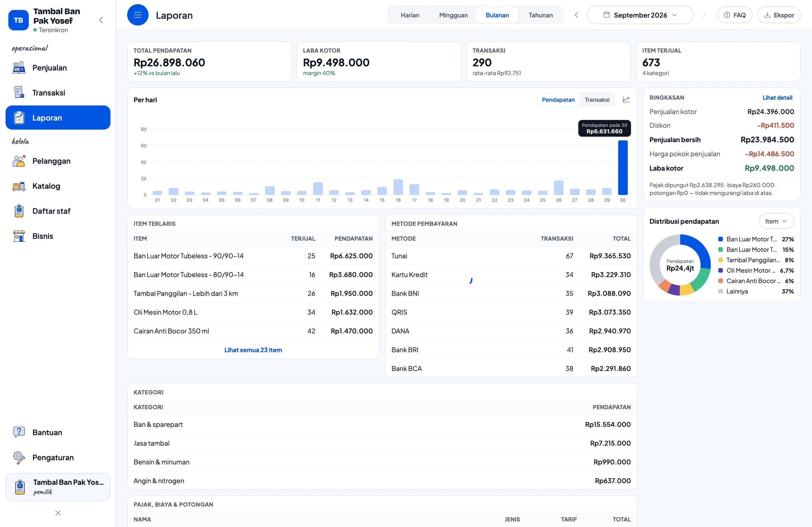Click the day 30 bar in the chart
812x527 pixels.
623,167
